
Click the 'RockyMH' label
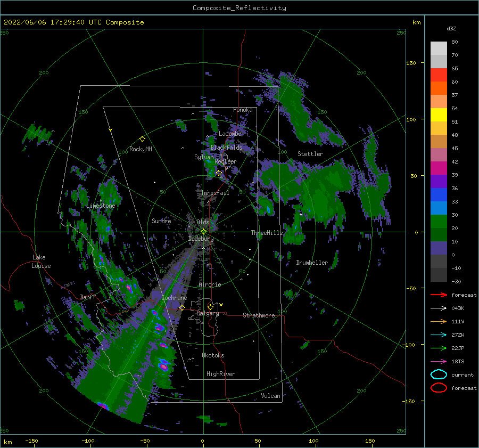click(x=141, y=149)
